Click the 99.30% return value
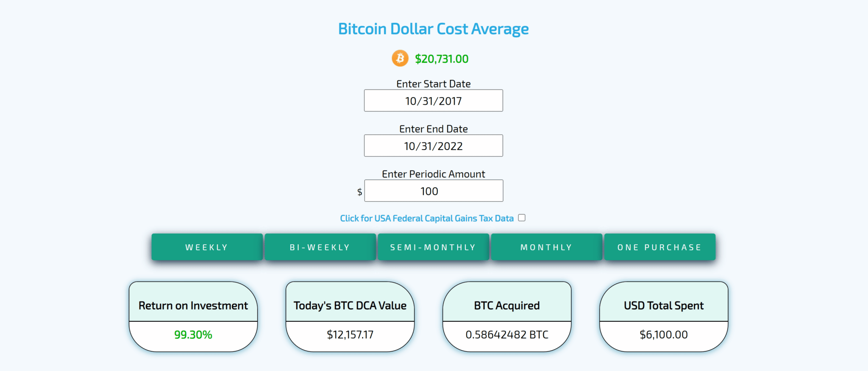The height and width of the screenshot is (371, 868). tap(193, 335)
